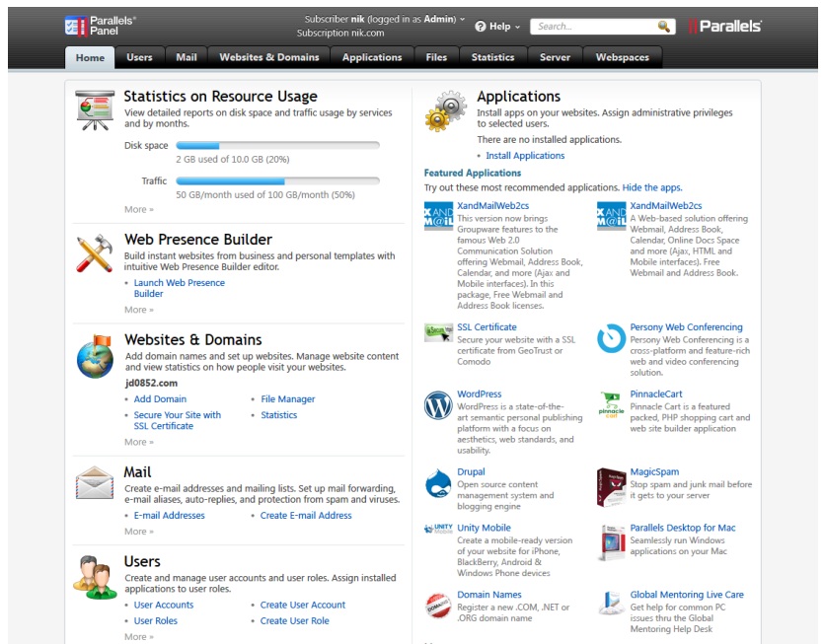This screenshot has width=825, height=644.
Task: Click the Global Mentoring Live Care icon
Action: click(611, 604)
